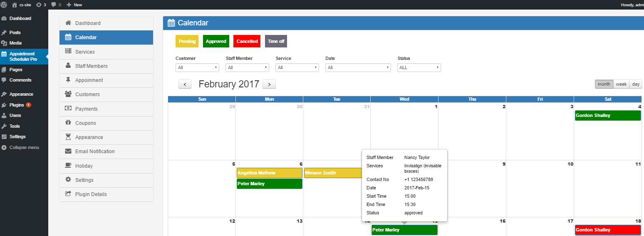Click the green Approved legend swatch
The height and width of the screenshot is (236, 644).
tap(216, 41)
